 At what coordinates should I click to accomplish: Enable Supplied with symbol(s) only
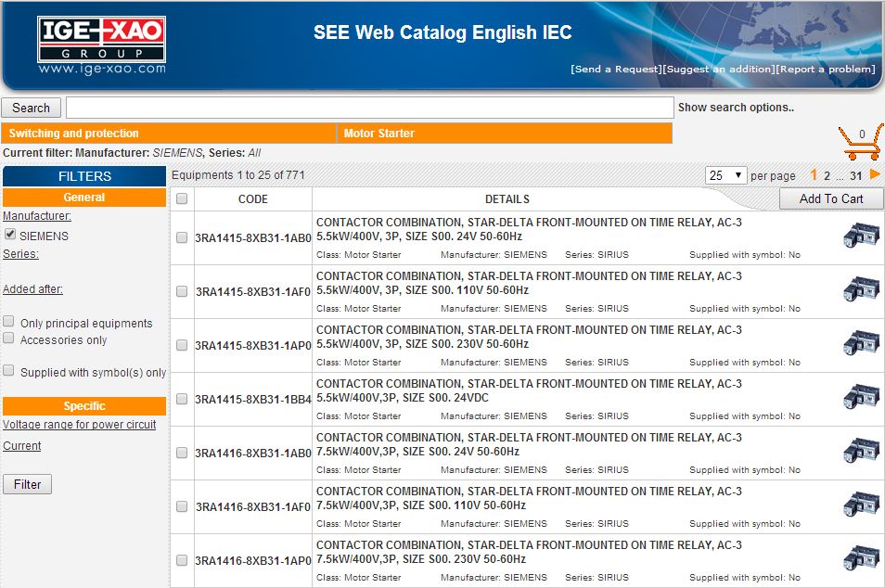pos(8,370)
